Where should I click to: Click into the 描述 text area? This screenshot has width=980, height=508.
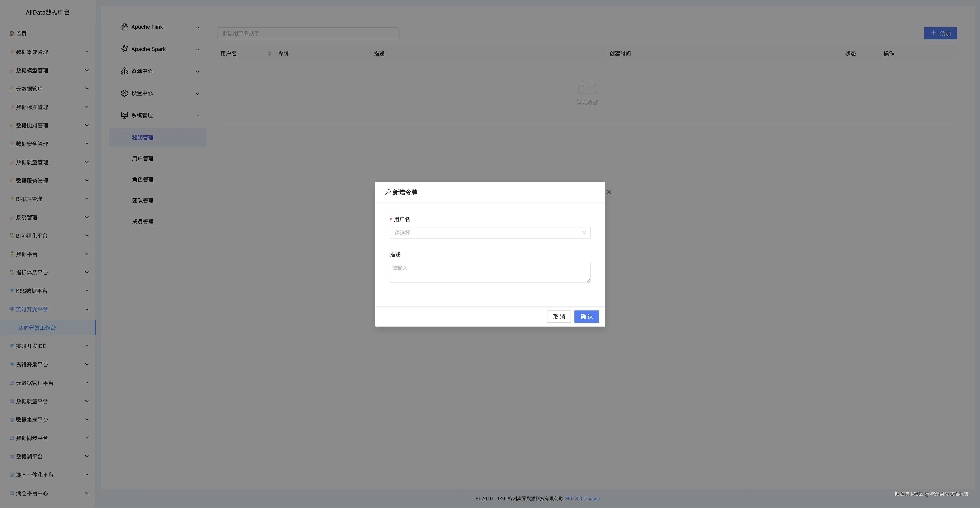pyautogui.click(x=490, y=272)
